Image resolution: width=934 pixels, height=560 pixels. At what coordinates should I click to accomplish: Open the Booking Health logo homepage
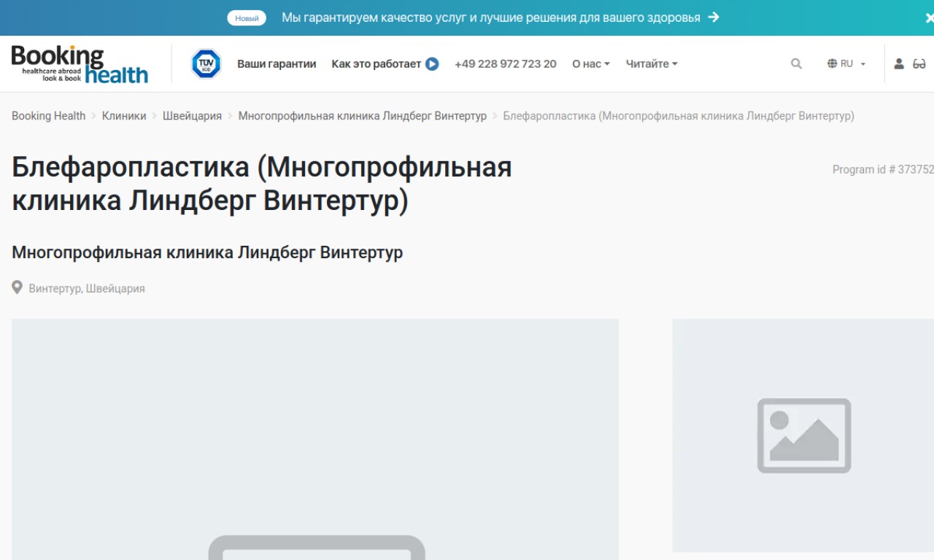click(80, 64)
